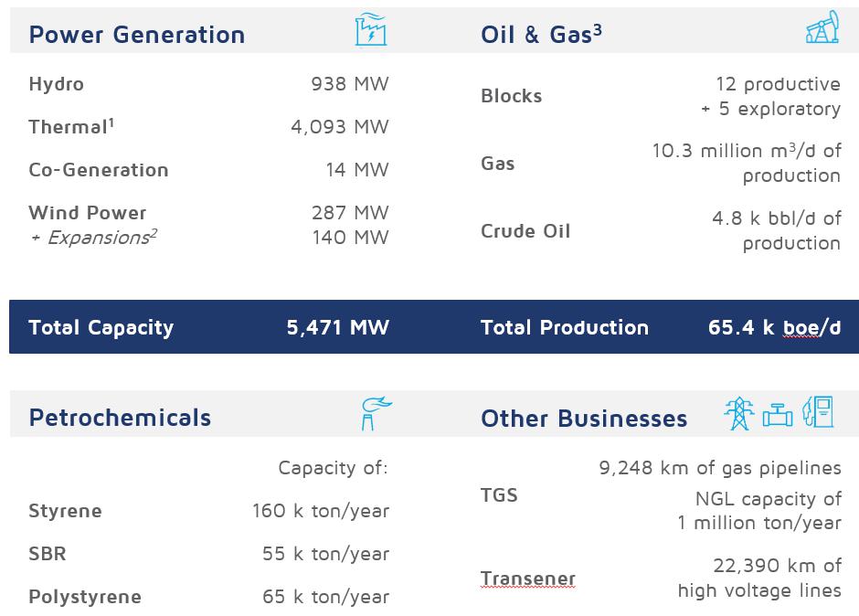859x616 pixels.
Task: Click the TGS label
Action: coord(499,495)
